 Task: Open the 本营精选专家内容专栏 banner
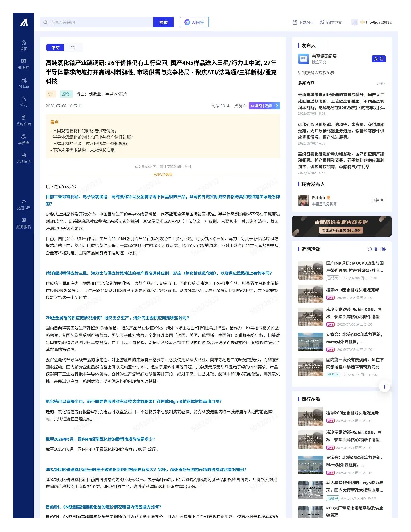click(x=341, y=226)
